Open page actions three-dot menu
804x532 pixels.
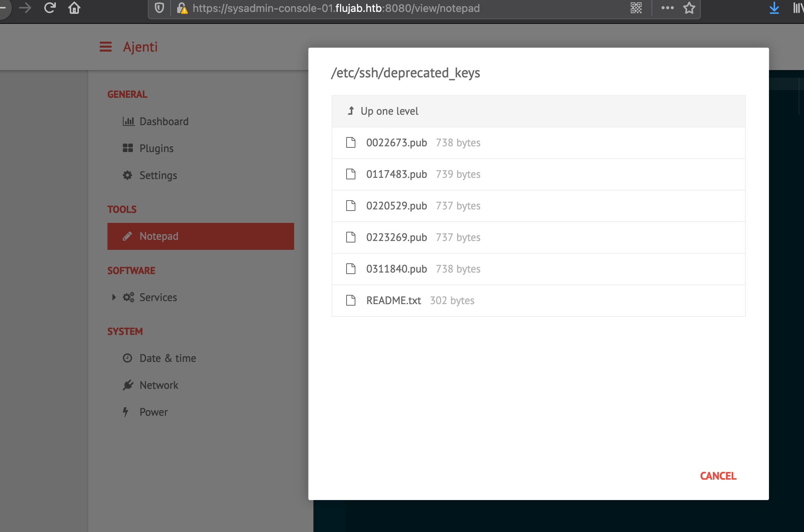point(667,8)
